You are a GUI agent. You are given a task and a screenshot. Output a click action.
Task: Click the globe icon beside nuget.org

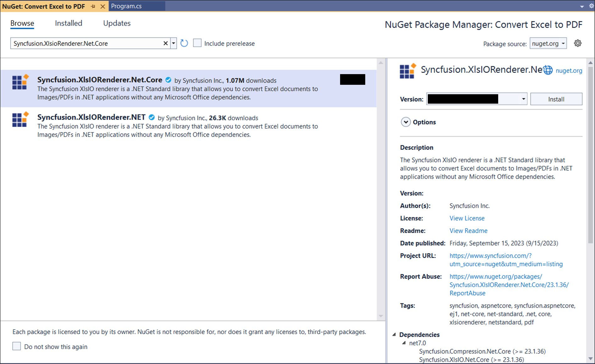point(548,70)
